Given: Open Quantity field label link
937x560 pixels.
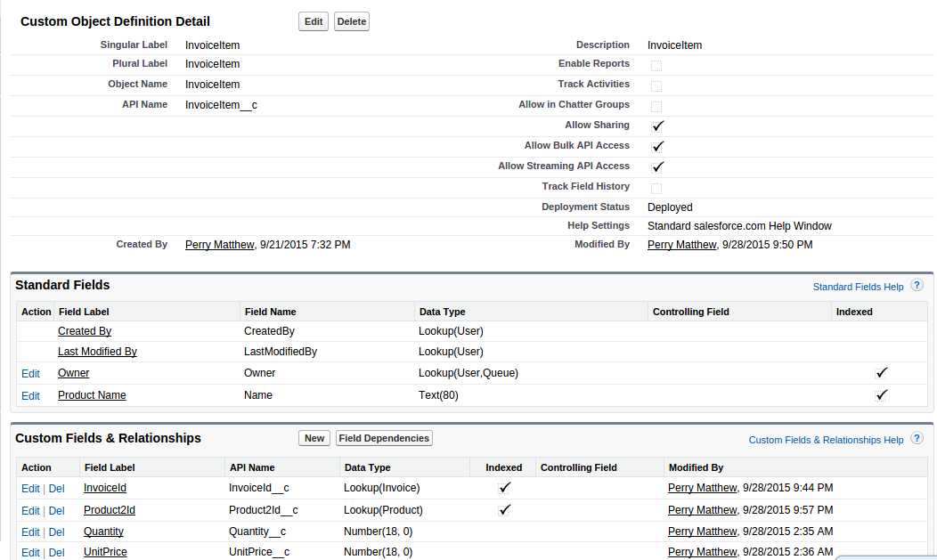Looking at the screenshot, I should tap(103, 532).
